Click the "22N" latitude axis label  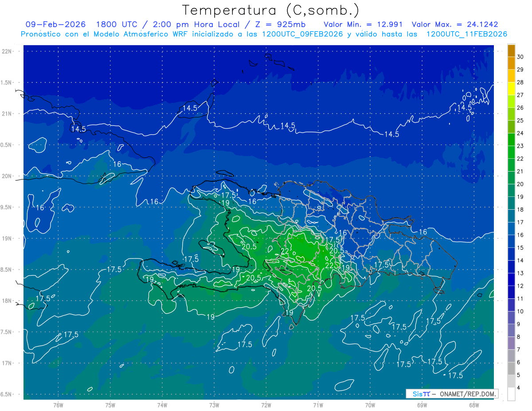(7, 51)
